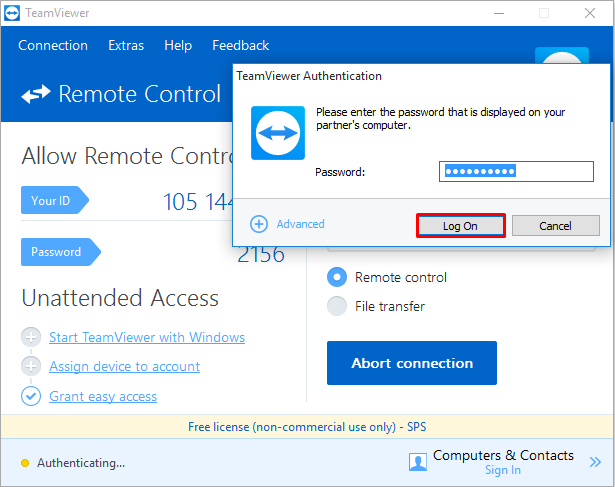
Task: Close the TeamViewer window
Action: (x=590, y=13)
